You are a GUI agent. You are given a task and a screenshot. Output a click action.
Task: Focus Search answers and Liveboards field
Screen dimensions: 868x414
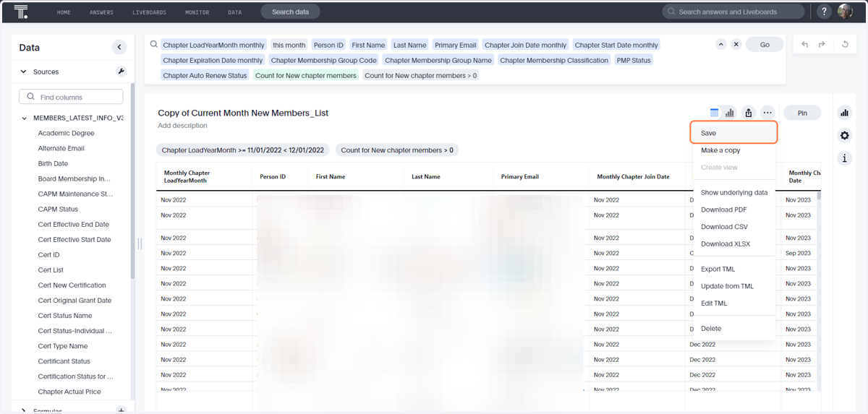(733, 12)
